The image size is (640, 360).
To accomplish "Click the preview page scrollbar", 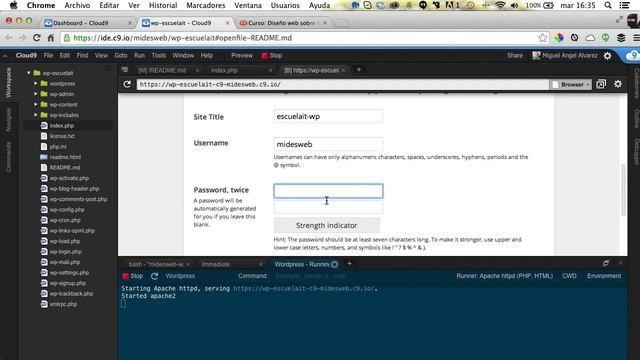I will (x=623, y=189).
